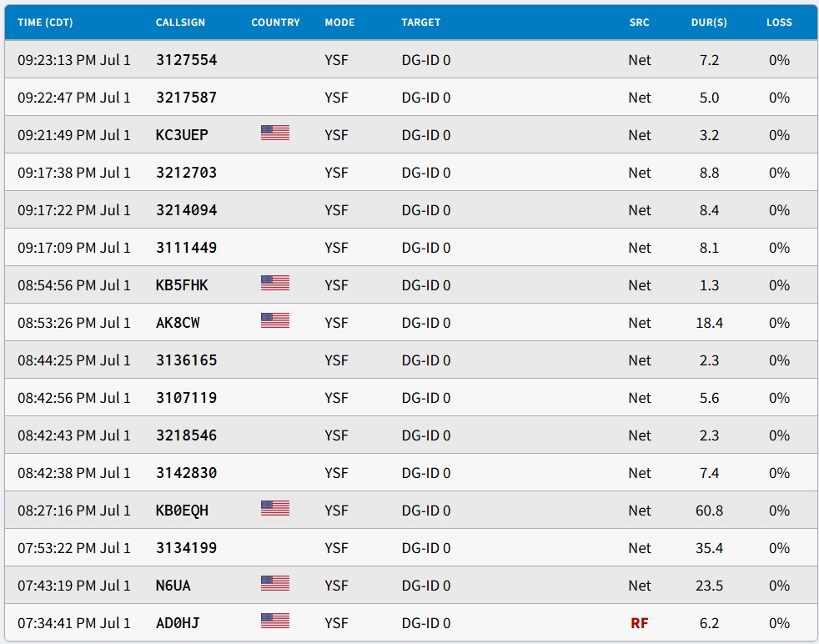Image resolution: width=819 pixels, height=644 pixels.
Task: Select timestamp 08:53:26 PM Jul 1
Action: 73,323
